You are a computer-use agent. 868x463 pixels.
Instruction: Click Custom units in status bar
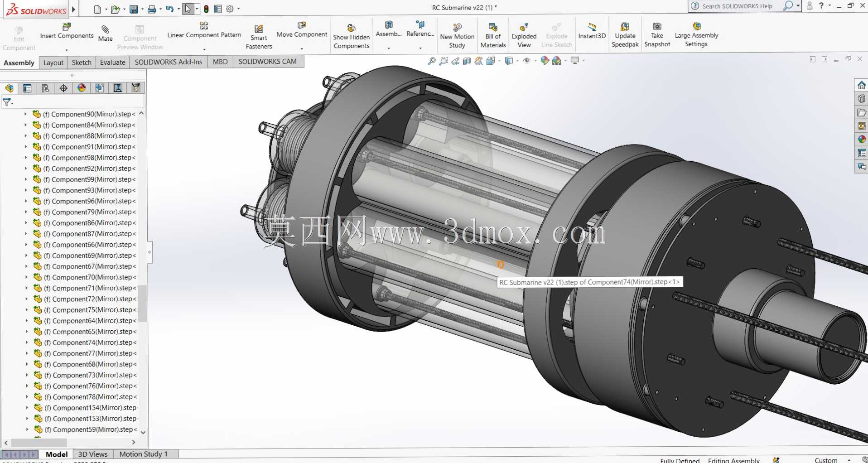(x=826, y=460)
